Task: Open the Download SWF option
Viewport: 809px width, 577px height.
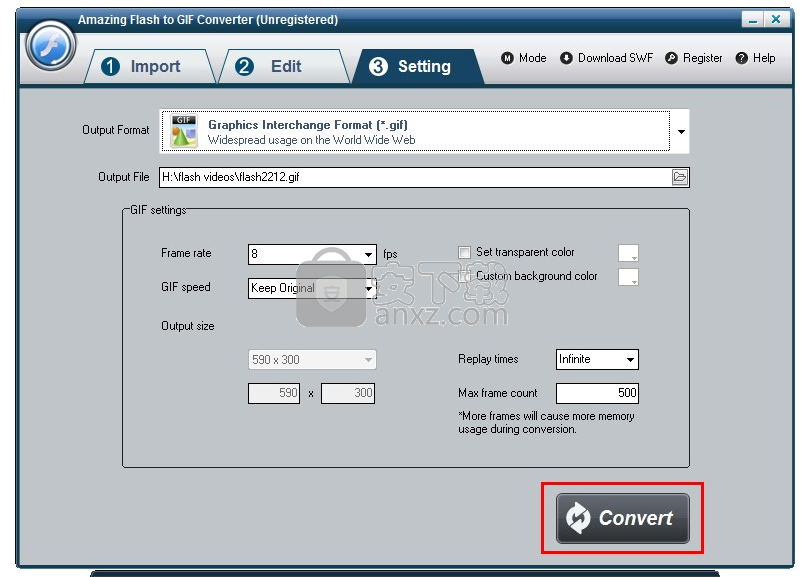Action: pyautogui.click(x=606, y=58)
